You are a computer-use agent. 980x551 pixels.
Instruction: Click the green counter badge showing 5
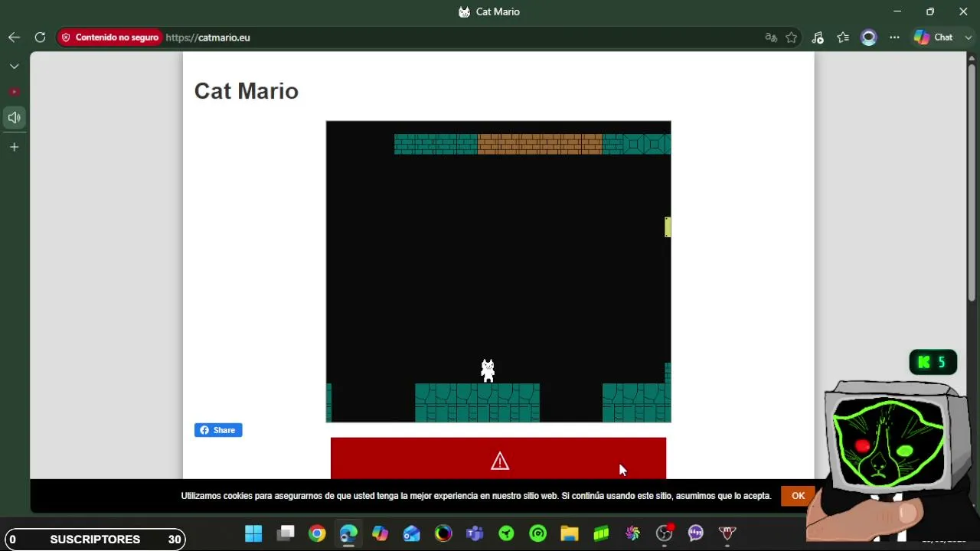(x=933, y=362)
